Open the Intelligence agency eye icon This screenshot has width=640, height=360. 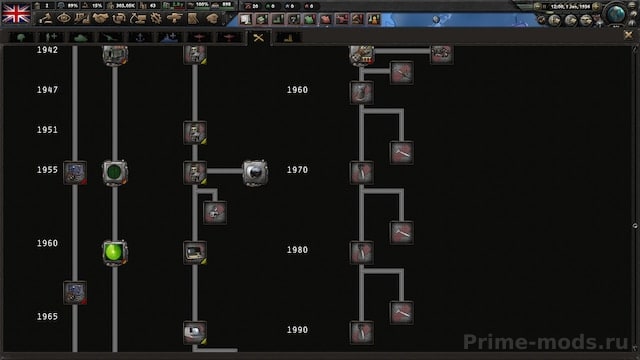point(64,18)
